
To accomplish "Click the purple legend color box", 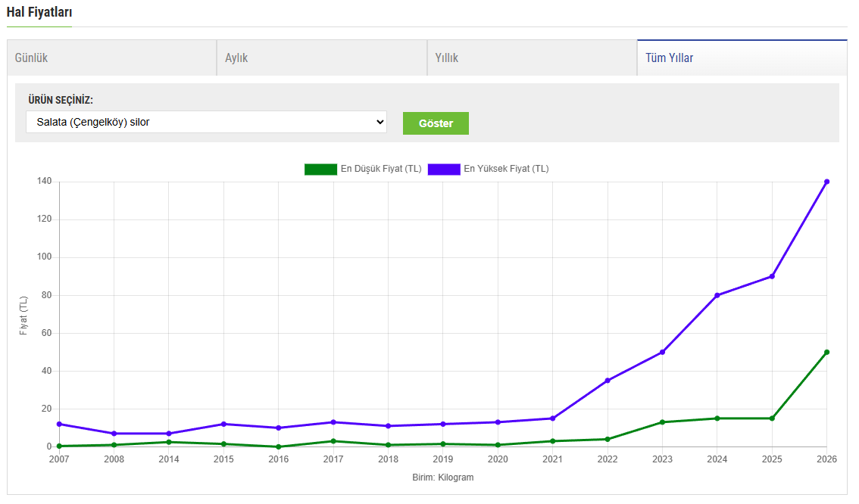I will [x=444, y=169].
